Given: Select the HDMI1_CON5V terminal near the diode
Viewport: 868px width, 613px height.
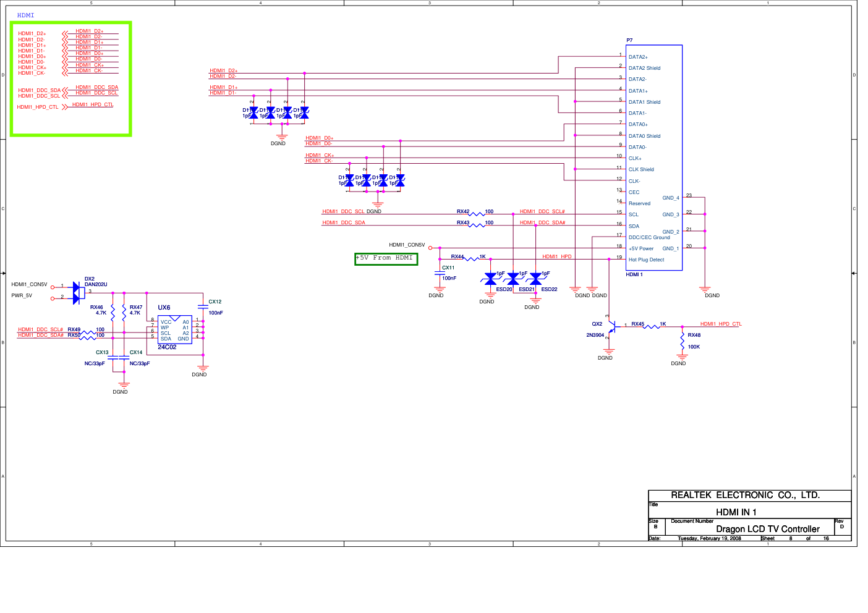Looking at the screenshot, I should 53,287.
